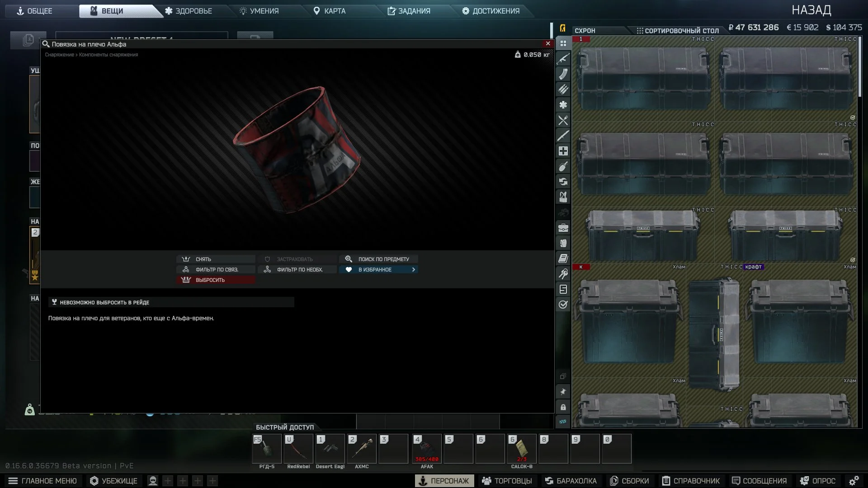Filter stash by grenades icon
Image resolution: width=868 pixels, height=488 pixels.
click(563, 166)
